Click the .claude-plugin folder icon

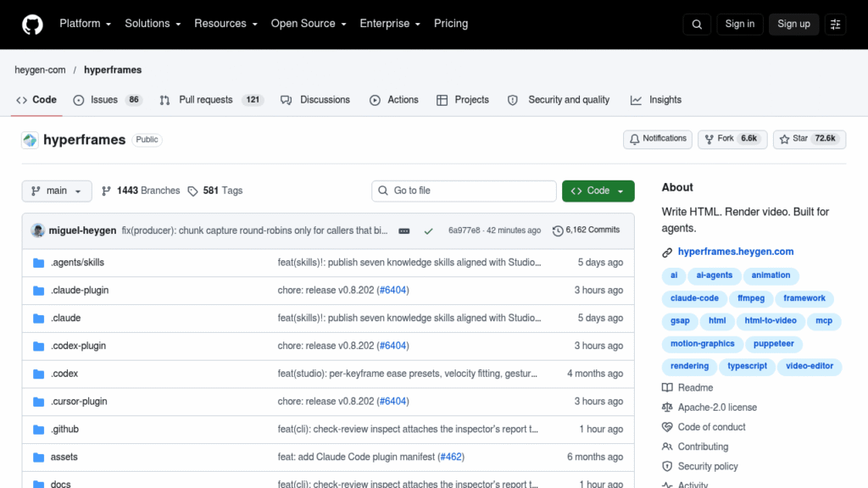coord(38,291)
